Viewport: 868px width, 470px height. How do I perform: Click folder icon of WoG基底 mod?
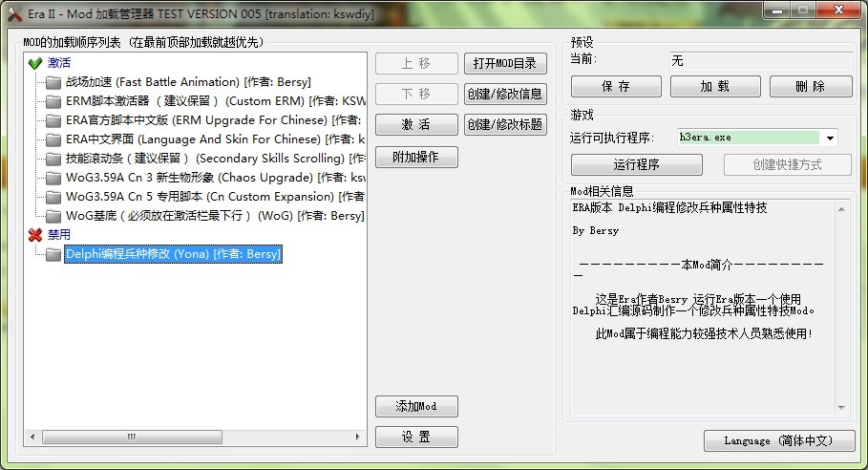tap(53, 216)
